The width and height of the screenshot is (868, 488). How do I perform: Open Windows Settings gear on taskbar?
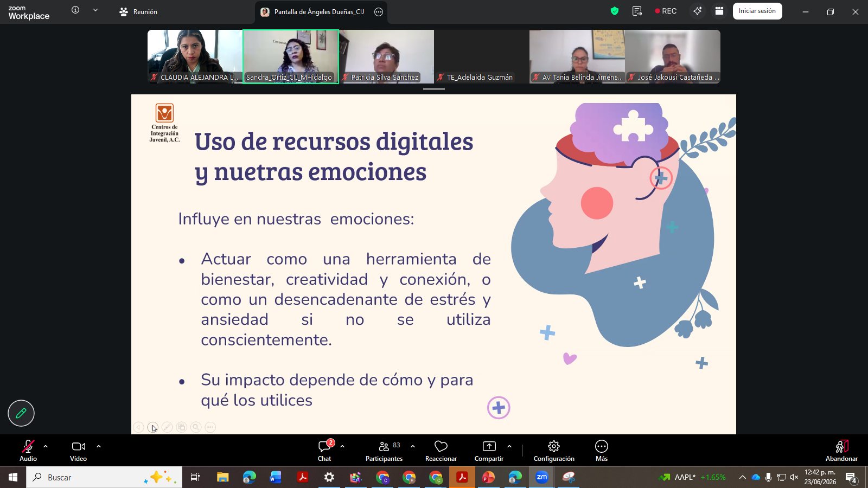(x=329, y=477)
